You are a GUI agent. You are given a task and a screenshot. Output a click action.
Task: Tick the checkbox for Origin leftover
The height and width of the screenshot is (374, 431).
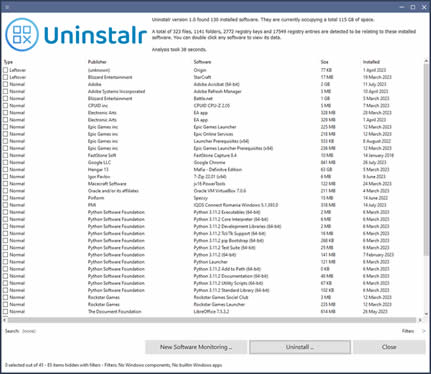tap(6, 70)
